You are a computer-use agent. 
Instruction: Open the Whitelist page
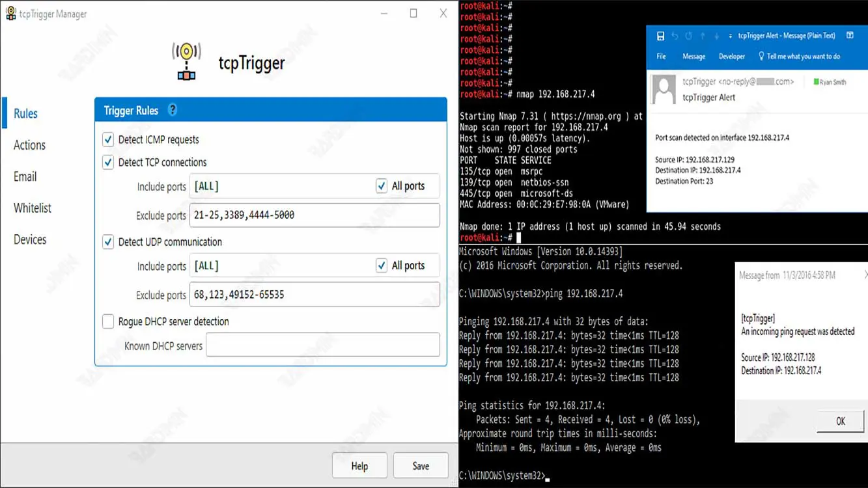[33, 208]
